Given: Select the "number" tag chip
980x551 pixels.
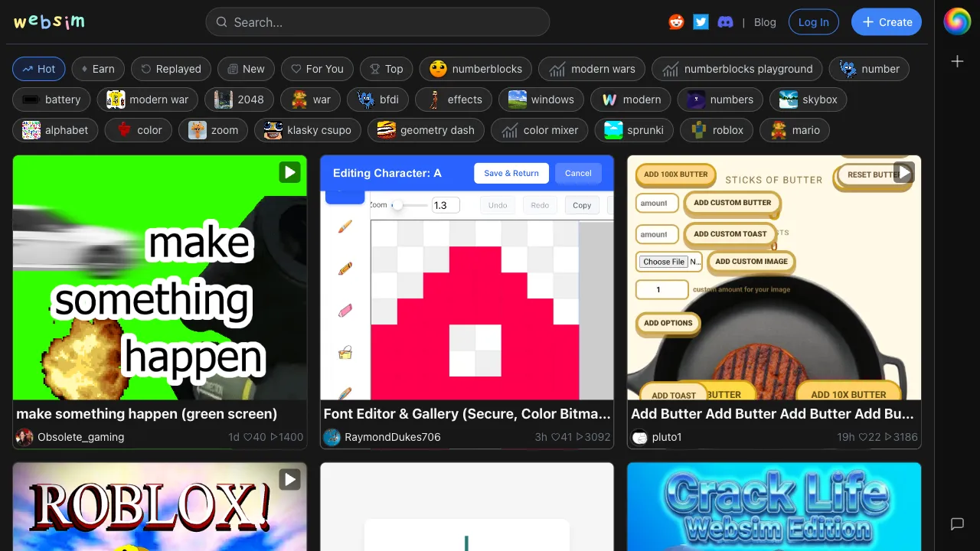Looking at the screenshot, I should (869, 69).
